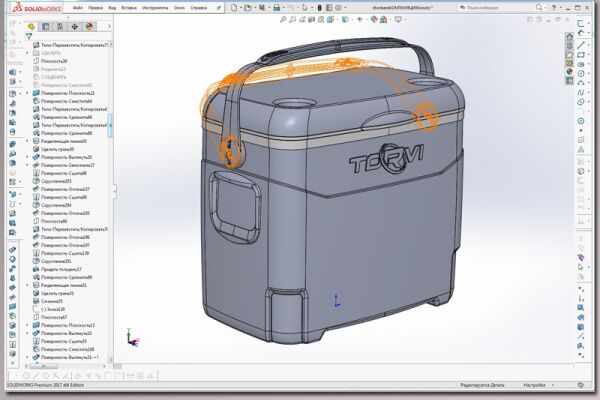
Task: Open the DisplayManager appearance tab icon
Action: [x=90, y=26]
